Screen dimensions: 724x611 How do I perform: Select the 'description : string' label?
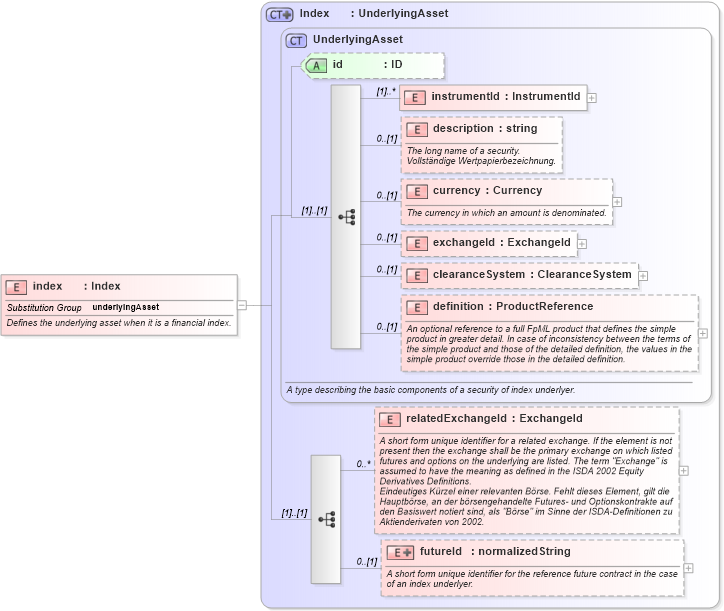(x=485, y=128)
